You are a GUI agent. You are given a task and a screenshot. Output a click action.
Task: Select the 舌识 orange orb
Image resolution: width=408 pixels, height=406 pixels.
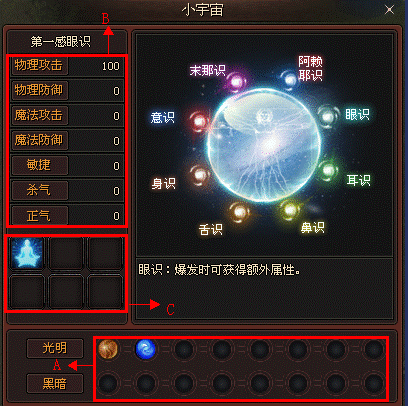click(x=240, y=212)
